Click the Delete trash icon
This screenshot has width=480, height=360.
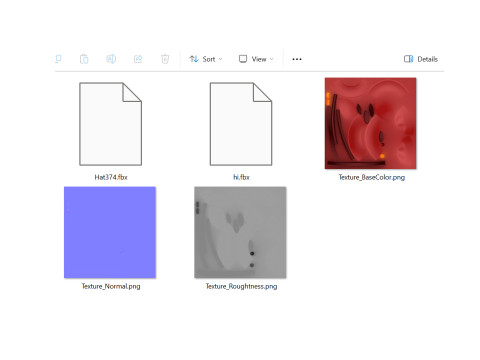click(165, 59)
